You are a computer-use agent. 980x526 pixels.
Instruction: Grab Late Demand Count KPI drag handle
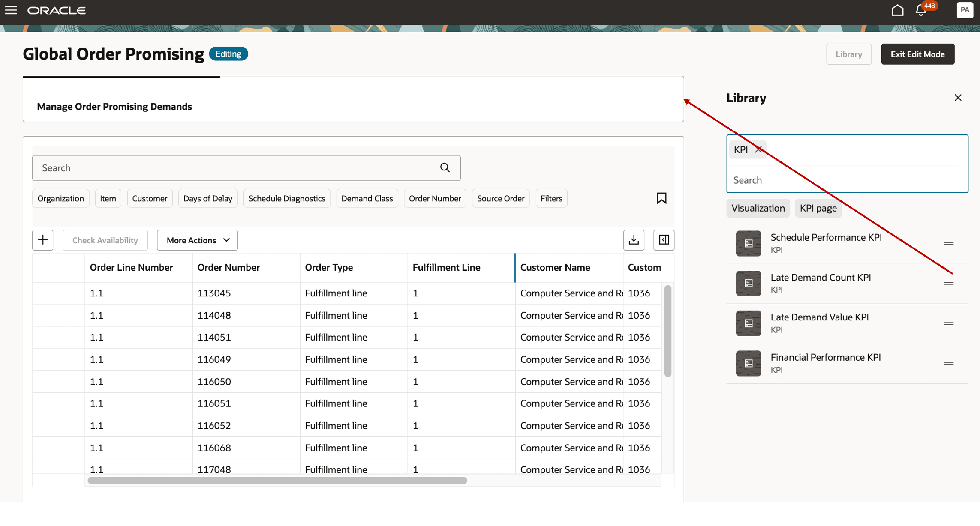949,283
